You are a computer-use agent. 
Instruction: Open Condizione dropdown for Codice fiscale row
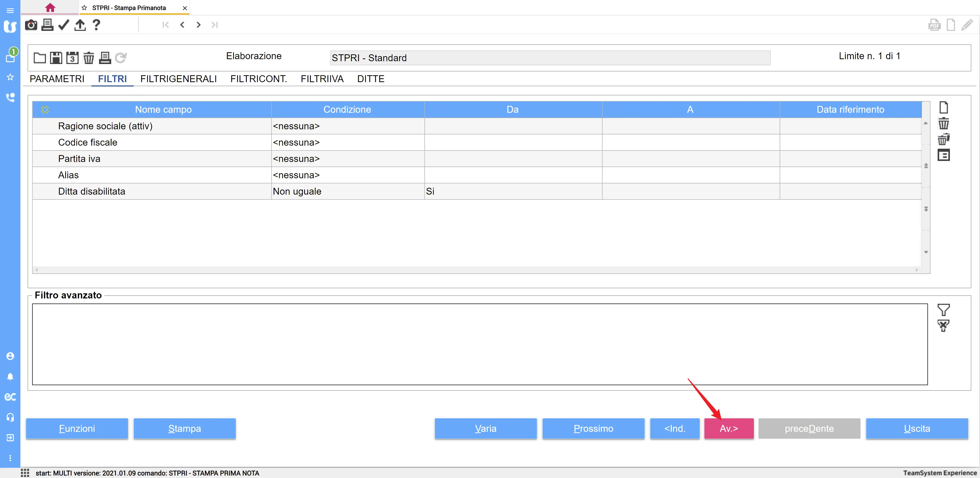[347, 143]
